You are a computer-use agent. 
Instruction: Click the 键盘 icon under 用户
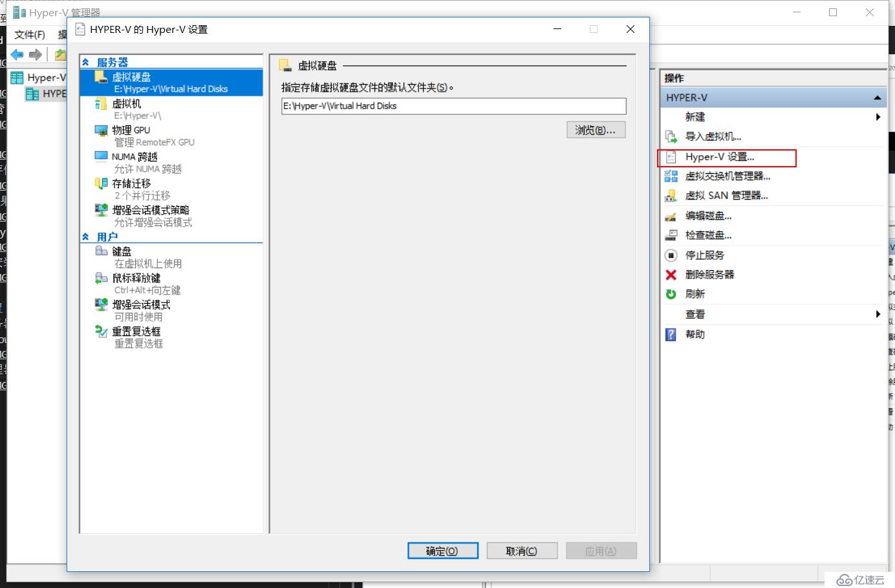(x=101, y=251)
